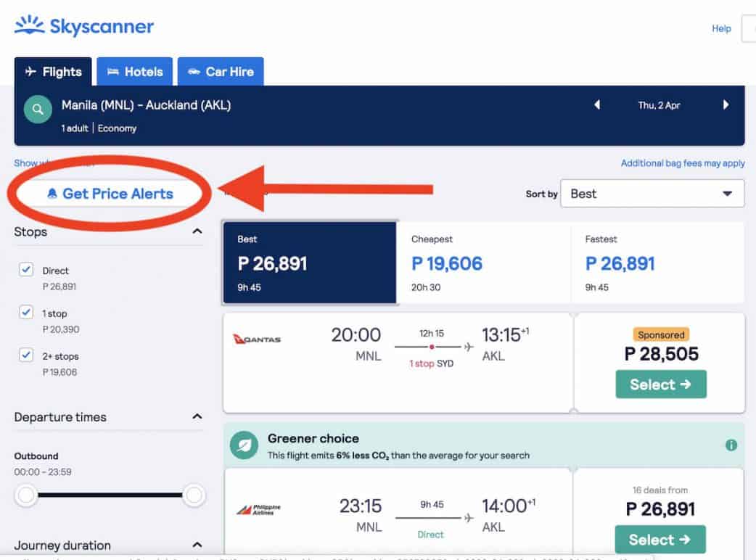The width and height of the screenshot is (756, 560).
Task: Uncheck the 1 stop checkbox
Action: pos(26,313)
